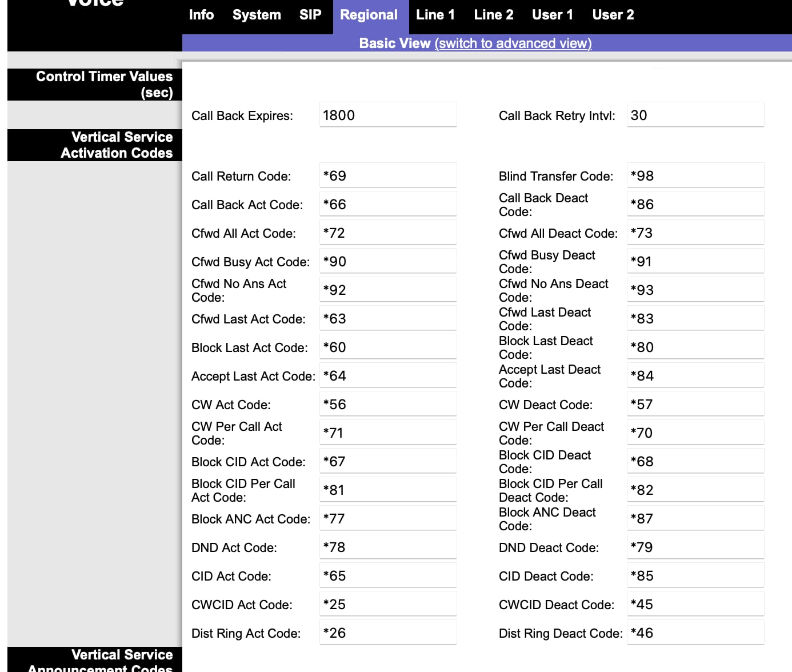Go to the User 1 tab

(x=553, y=15)
